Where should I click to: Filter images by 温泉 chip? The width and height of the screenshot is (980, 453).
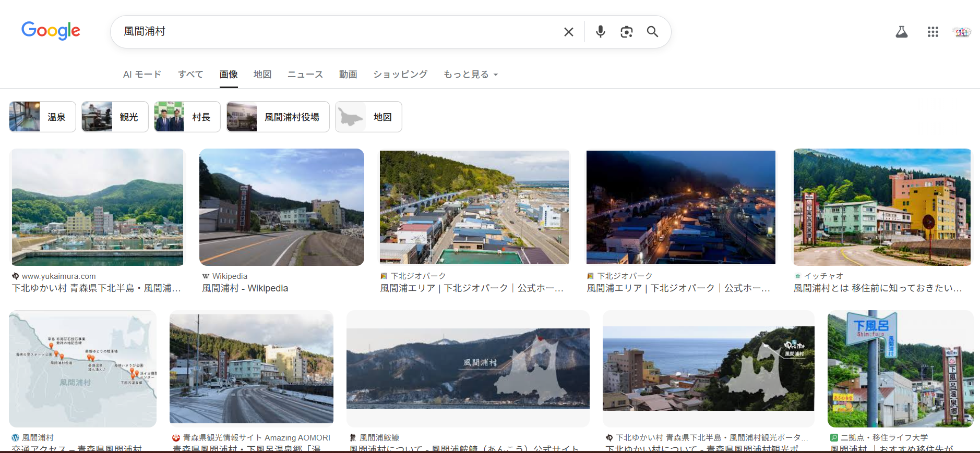tap(42, 117)
